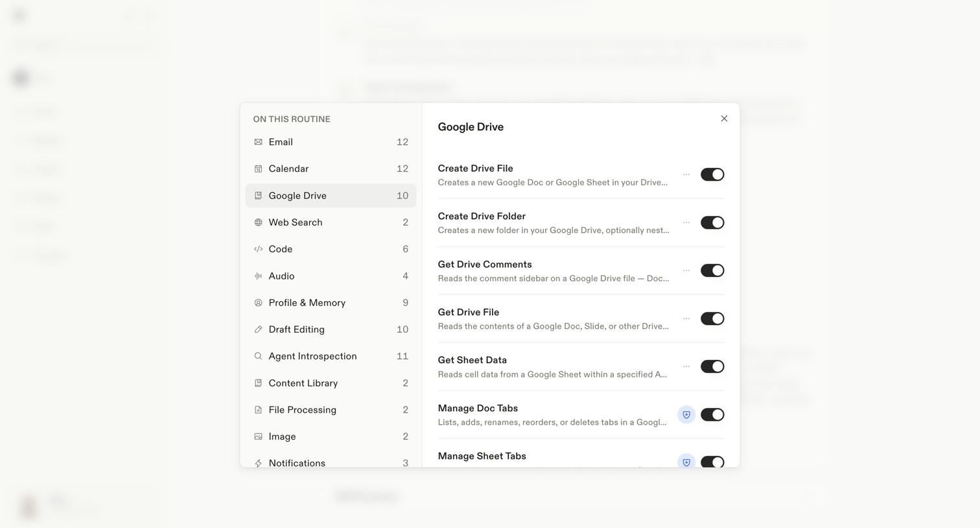Click the Notifications lightning bolt icon
This screenshot has width=980, height=528.
coord(258,463)
